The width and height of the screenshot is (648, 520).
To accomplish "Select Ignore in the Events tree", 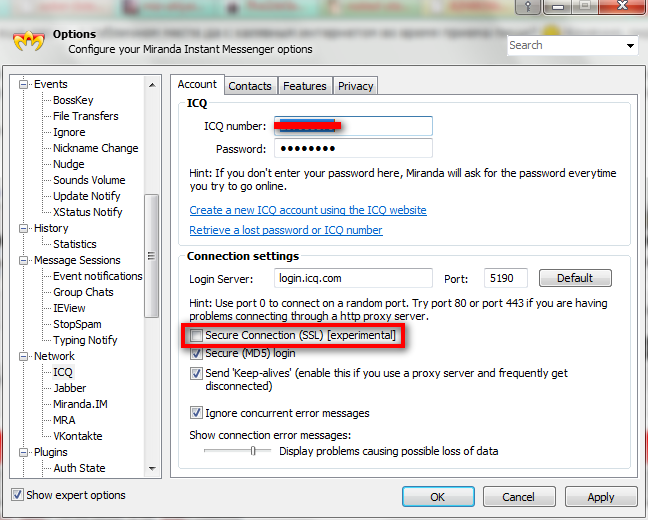I will pos(69,132).
